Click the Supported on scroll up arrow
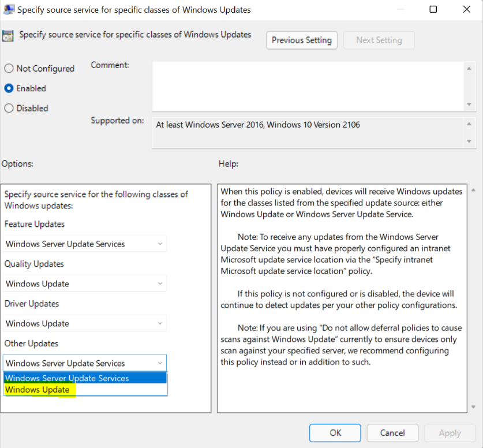483x448 pixels. click(469, 124)
